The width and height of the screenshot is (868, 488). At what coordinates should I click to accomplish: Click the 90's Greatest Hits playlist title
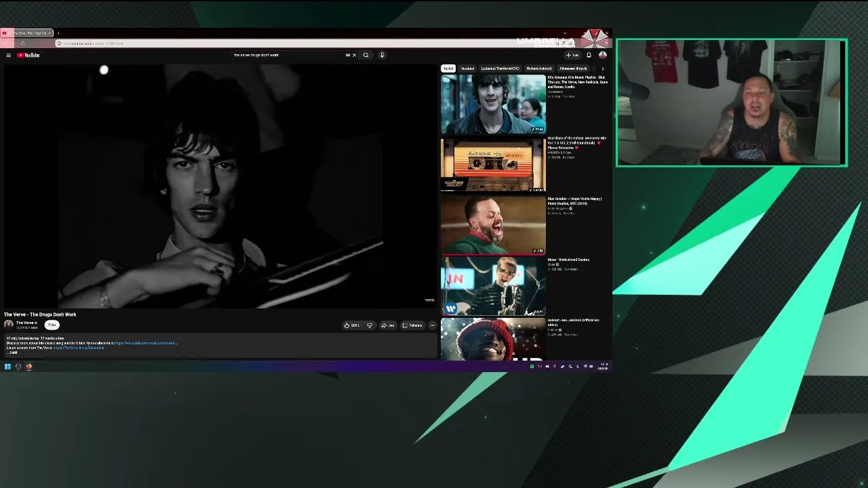(577, 82)
